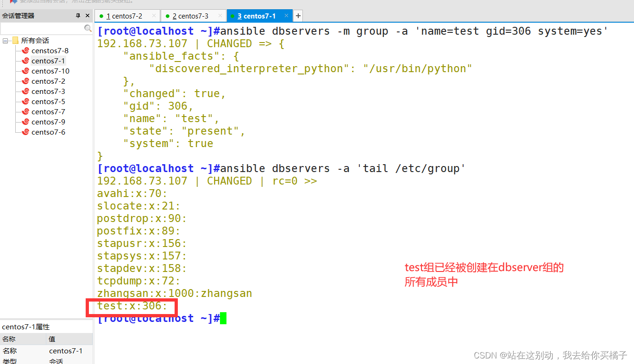Click the "system": true output line

pyautogui.click(x=168, y=143)
